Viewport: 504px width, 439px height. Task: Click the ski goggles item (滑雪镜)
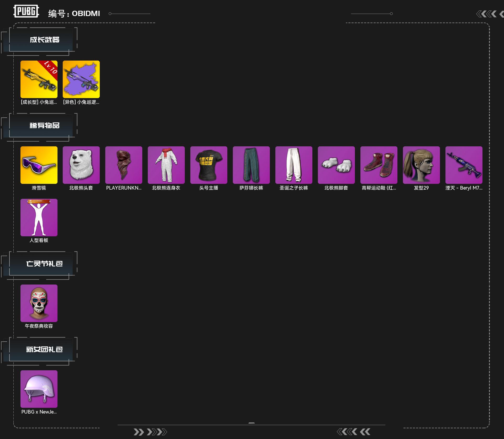[39, 165]
